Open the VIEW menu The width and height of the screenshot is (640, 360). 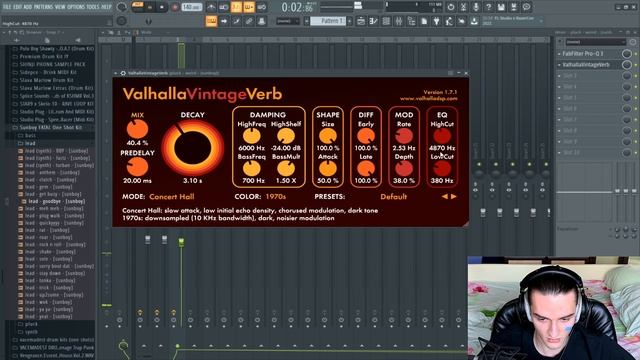click(60, 7)
